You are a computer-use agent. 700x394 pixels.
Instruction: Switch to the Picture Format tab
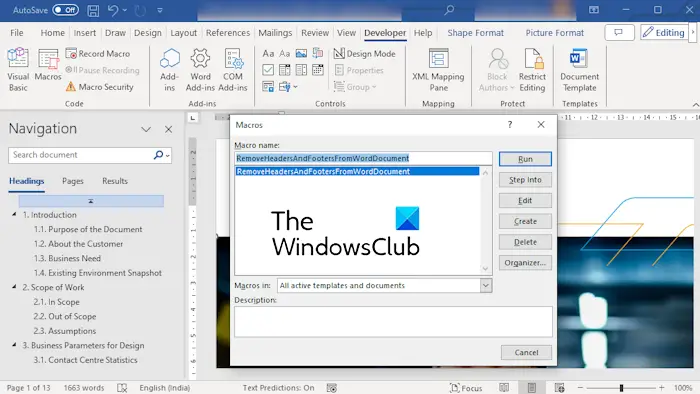pos(554,33)
